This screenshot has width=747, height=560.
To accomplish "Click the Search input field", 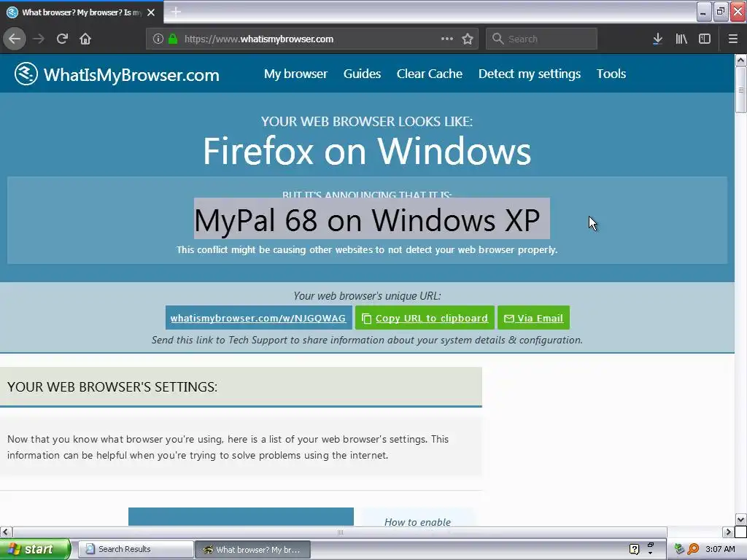I will tap(541, 39).
